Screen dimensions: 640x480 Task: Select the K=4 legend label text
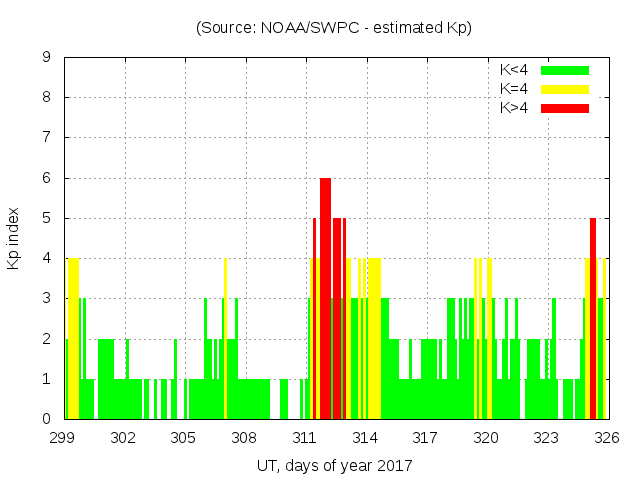(515, 89)
